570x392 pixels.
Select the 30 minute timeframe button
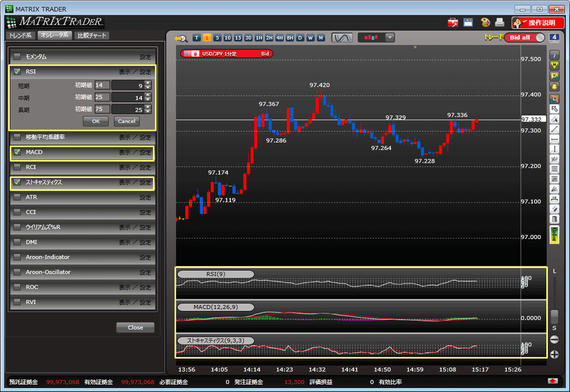pyautogui.click(x=248, y=38)
